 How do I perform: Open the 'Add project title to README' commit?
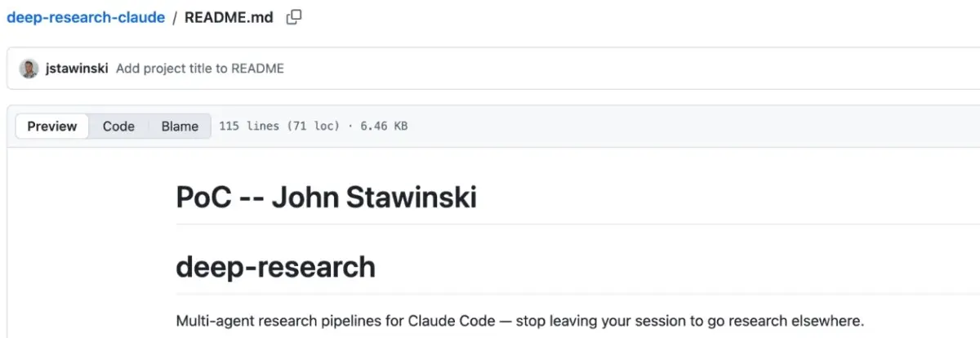[x=200, y=69]
